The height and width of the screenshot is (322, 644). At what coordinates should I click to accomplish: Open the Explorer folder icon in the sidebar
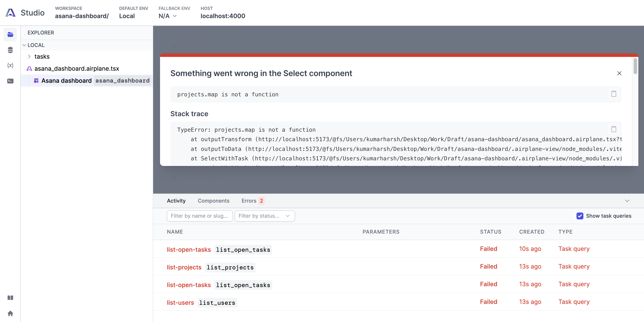coord(10,34)
